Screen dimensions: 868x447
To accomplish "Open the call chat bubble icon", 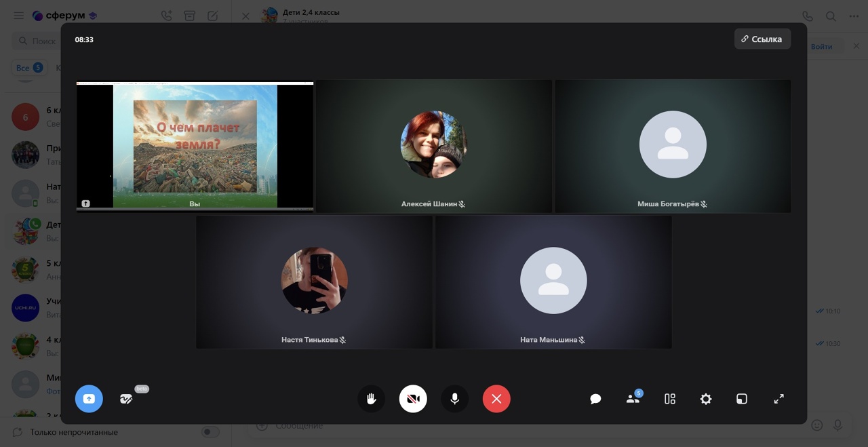I will pos(595,399).
